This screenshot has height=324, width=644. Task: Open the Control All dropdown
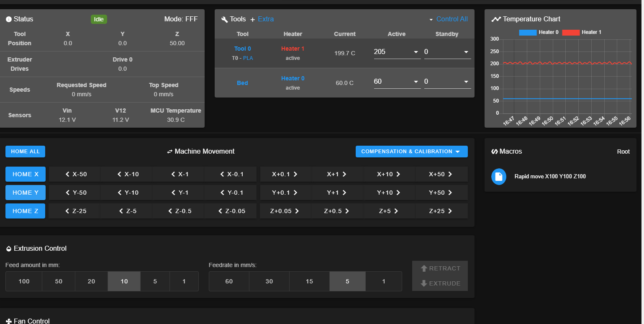[x=448, y=19]
